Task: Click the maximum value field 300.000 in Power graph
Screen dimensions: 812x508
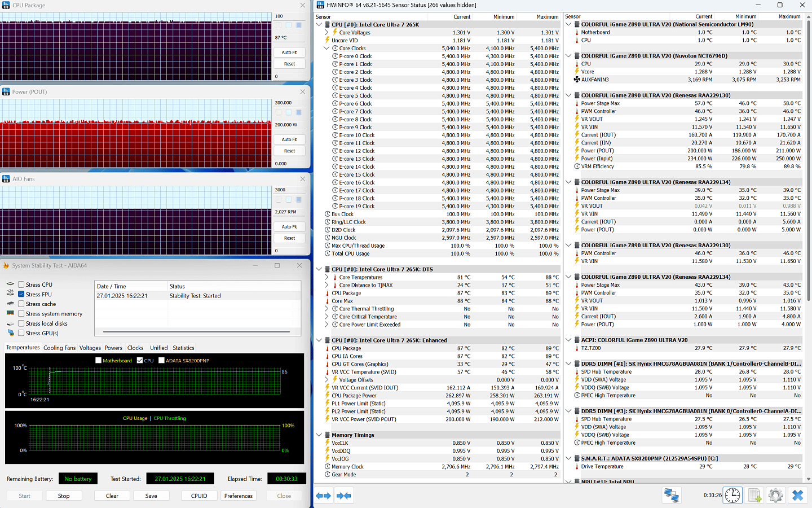Action: [289, 103]
